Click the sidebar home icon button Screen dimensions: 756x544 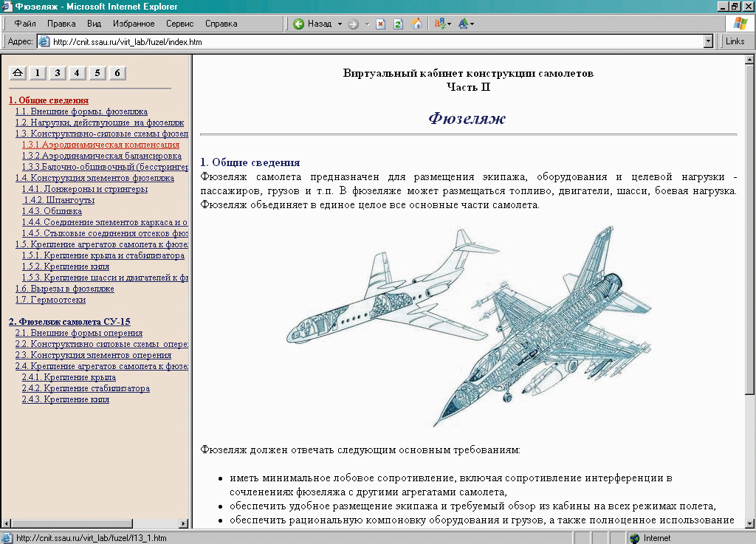click(18, 72)
